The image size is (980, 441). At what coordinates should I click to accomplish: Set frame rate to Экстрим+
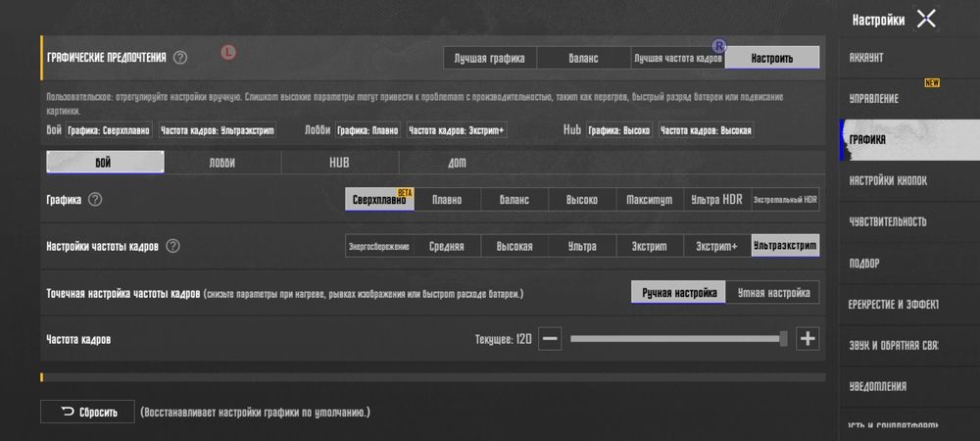tap(717, 246)
